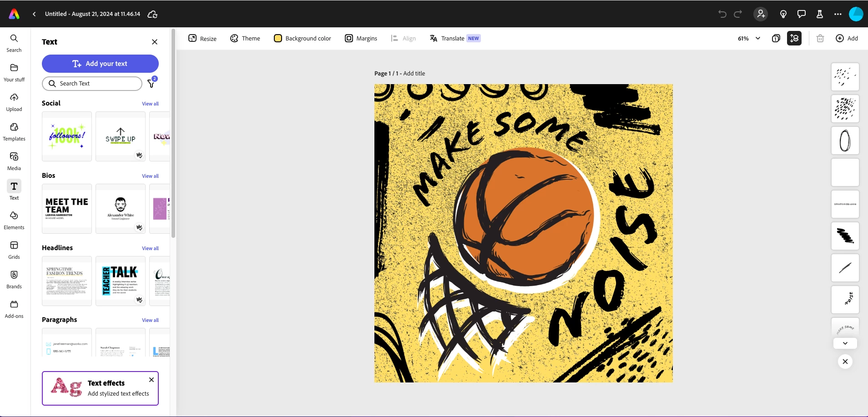
Task: Open the Add-ons panel
Action: (x=14, y=309)
